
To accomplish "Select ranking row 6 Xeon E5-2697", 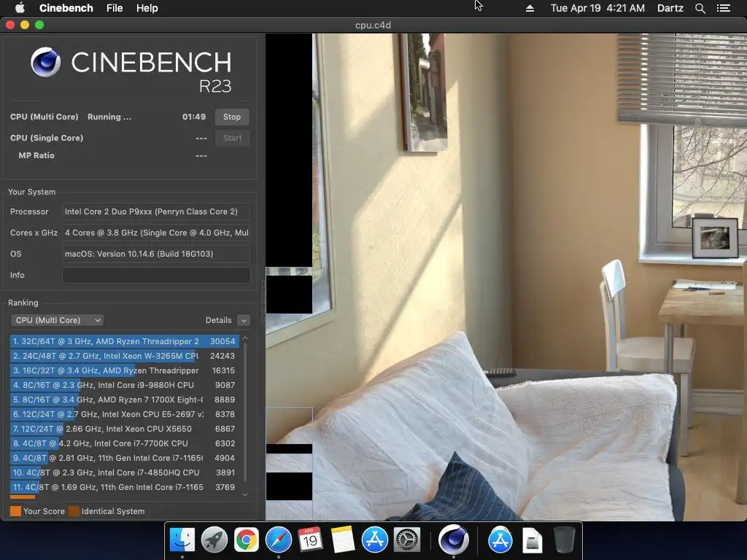I will click(124, 414).
